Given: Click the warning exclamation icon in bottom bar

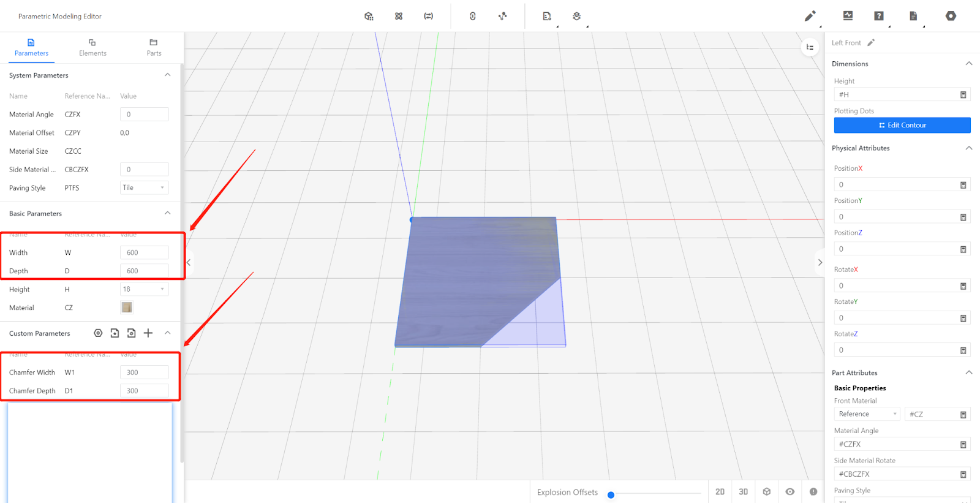Looking at the screenshot, I should tap(813, 492).
